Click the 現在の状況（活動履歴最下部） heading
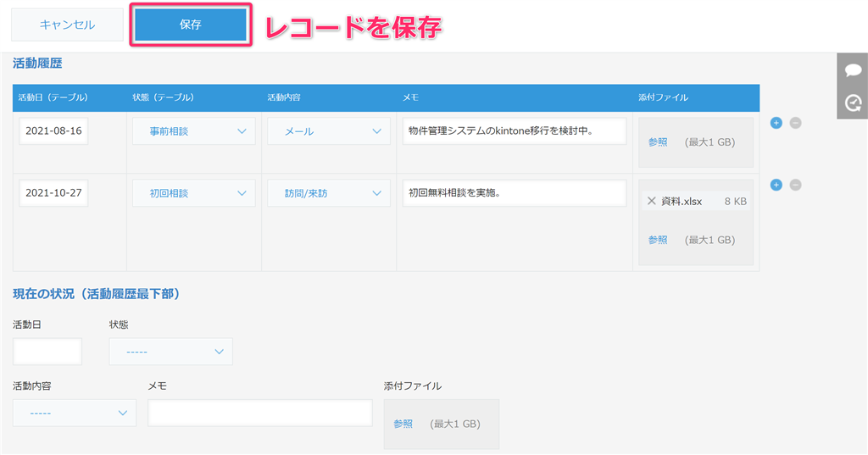 (97, 294)
